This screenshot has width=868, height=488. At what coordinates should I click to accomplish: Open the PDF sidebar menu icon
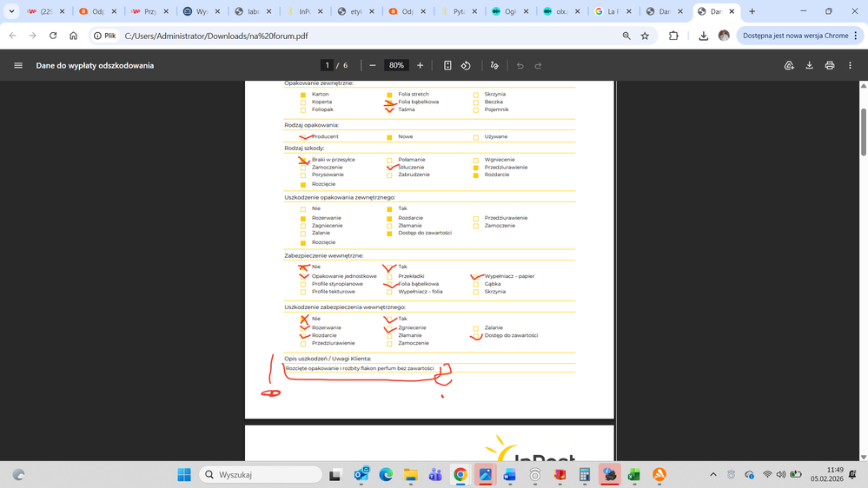click(18, 65)
